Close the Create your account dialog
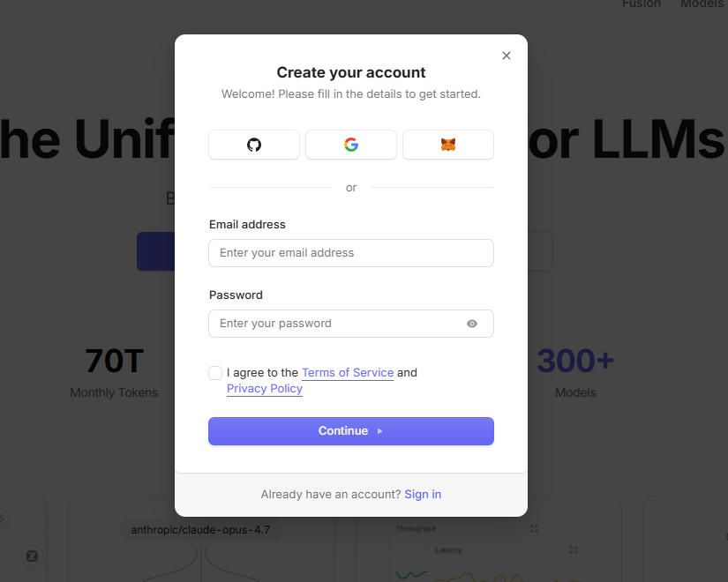The width and height of the screenshot is (728, 582). point(507,56)
